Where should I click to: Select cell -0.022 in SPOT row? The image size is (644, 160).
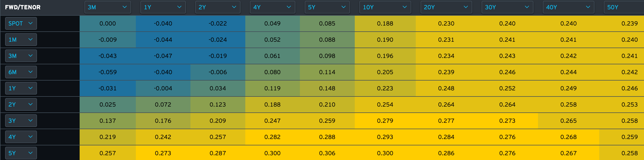[218, 23]
